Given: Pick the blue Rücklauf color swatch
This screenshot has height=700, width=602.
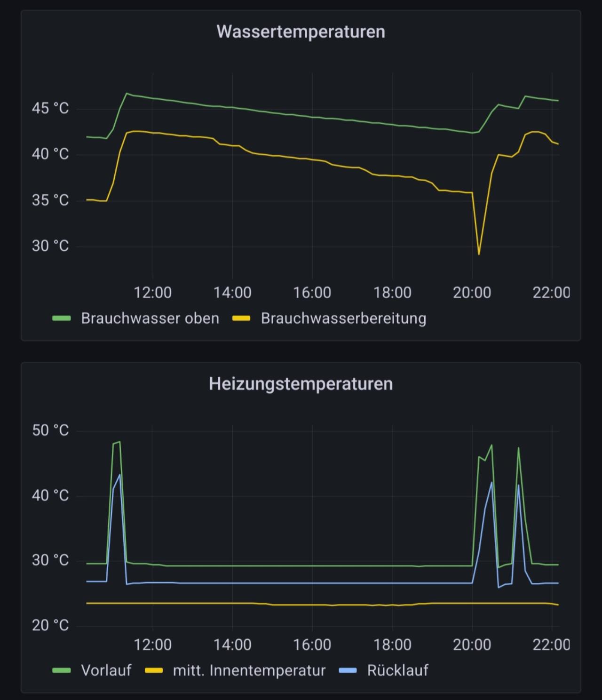Looking at the screenshot, I should click(348, 670).
